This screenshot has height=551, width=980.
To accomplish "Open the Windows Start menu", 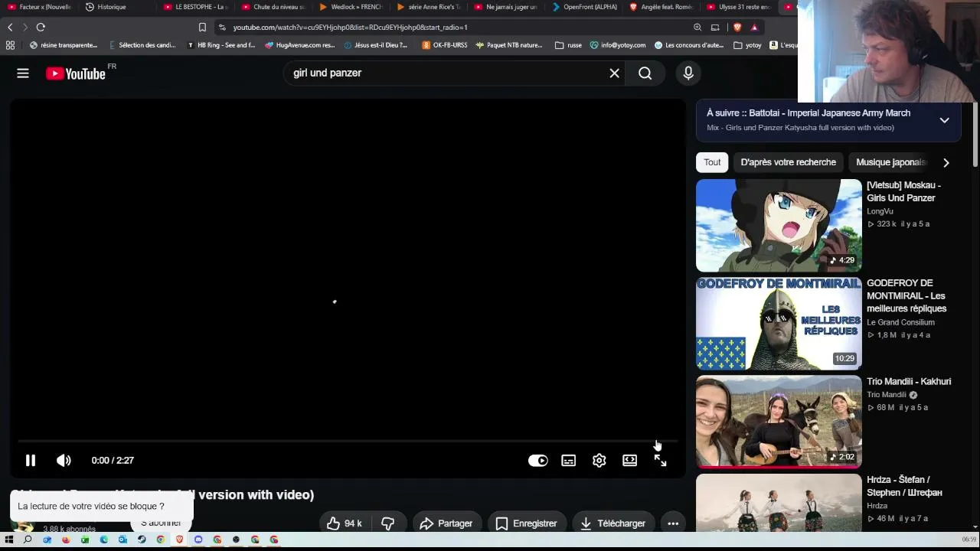I will coord(9,540).
